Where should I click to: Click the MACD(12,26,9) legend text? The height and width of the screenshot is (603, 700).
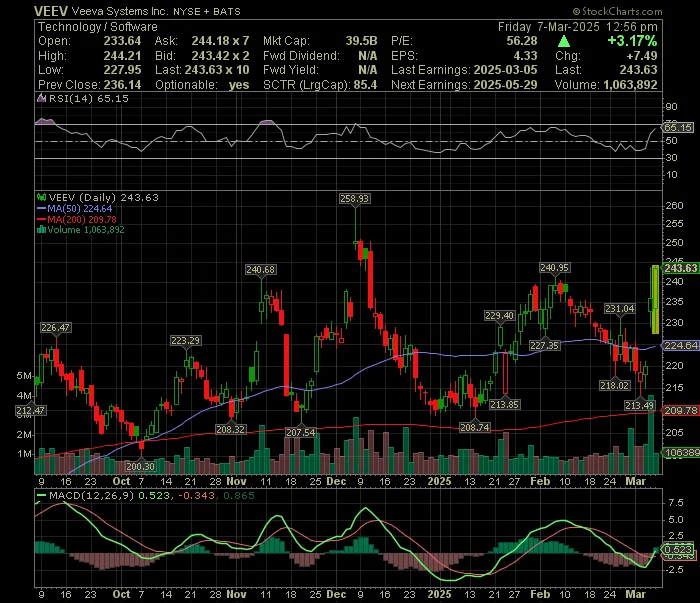92,495
